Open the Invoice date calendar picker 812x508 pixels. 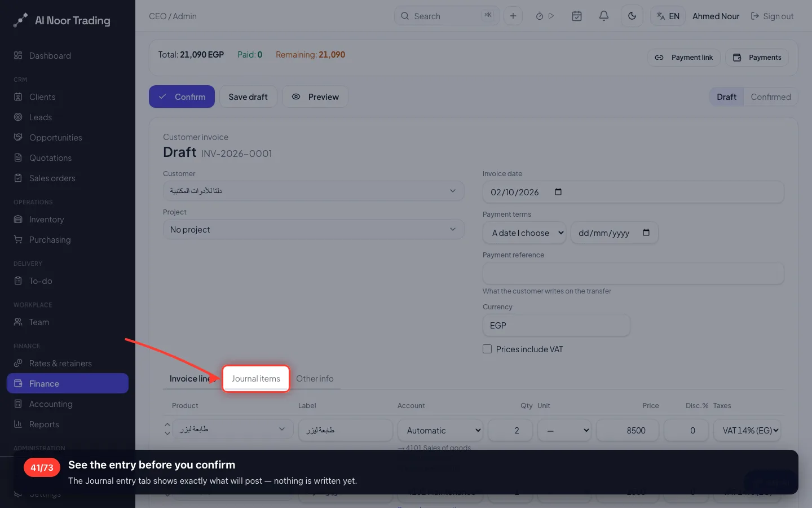(x=558, y=192)
